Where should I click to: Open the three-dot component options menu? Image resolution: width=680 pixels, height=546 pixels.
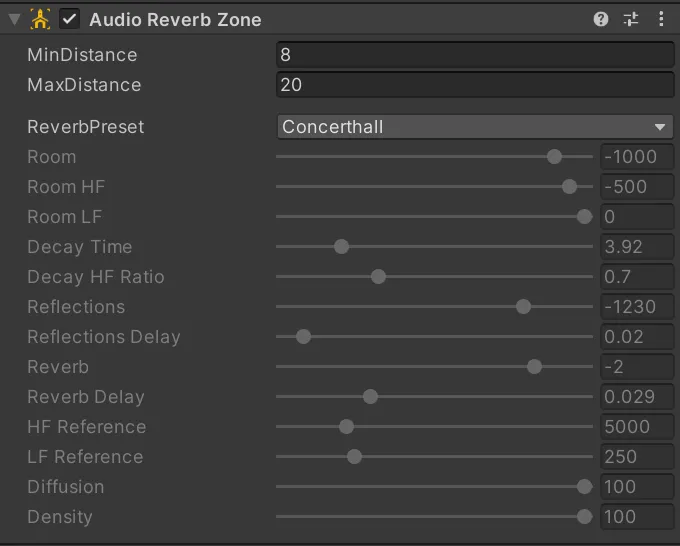(x=661, y=19)
